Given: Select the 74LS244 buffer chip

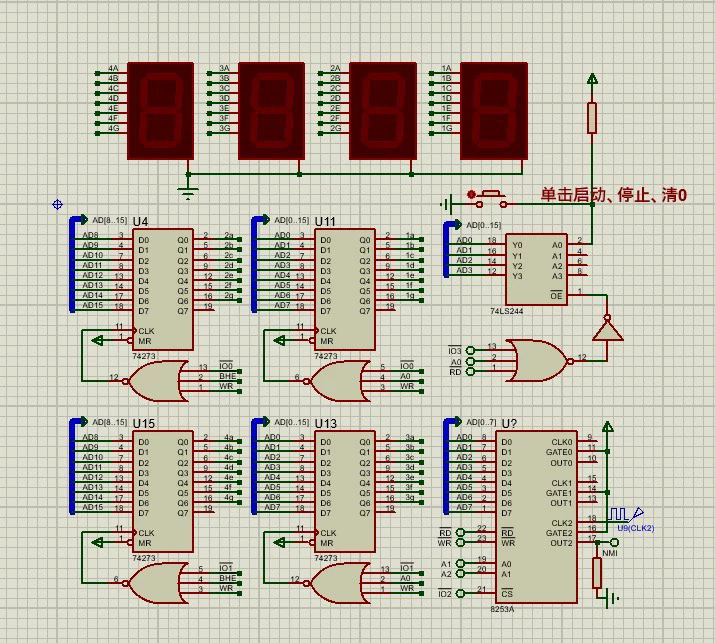Looking at the screenshot, I should 536,270.
